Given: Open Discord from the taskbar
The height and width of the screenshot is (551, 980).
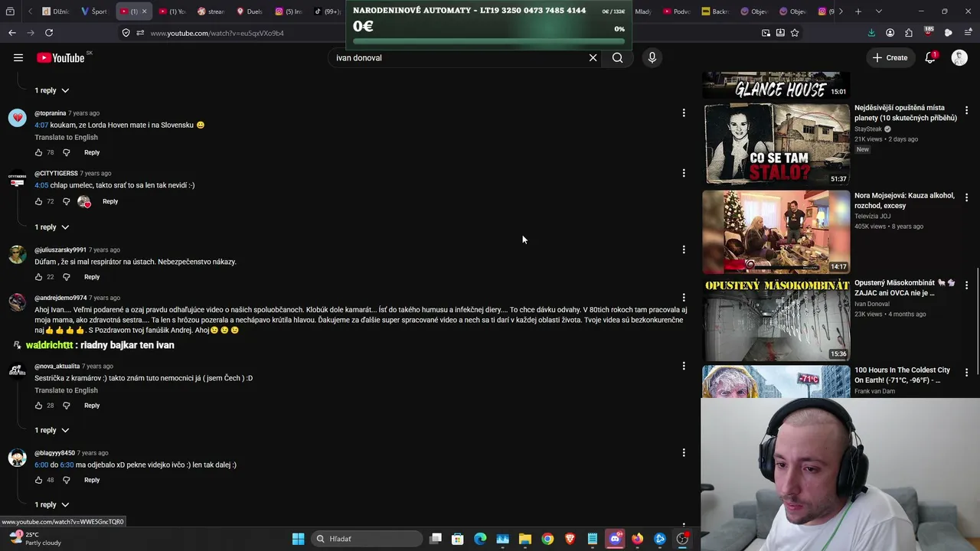Looking at the screenshot, I should click(x=615, y=539).
